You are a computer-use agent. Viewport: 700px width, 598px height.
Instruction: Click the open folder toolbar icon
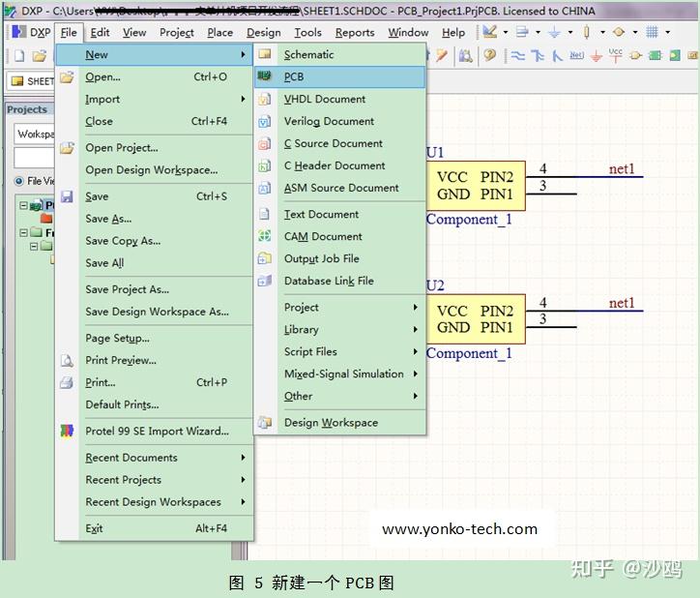(x=40, y=56)
